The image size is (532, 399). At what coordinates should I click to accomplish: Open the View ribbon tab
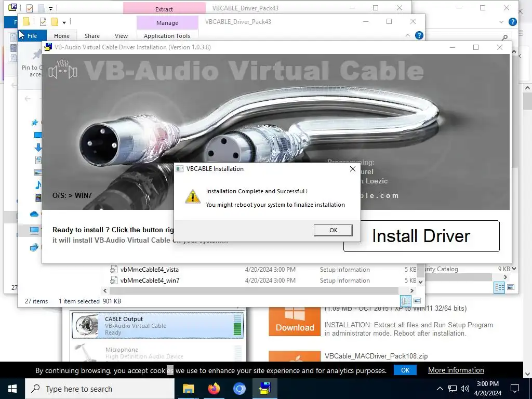121,36
